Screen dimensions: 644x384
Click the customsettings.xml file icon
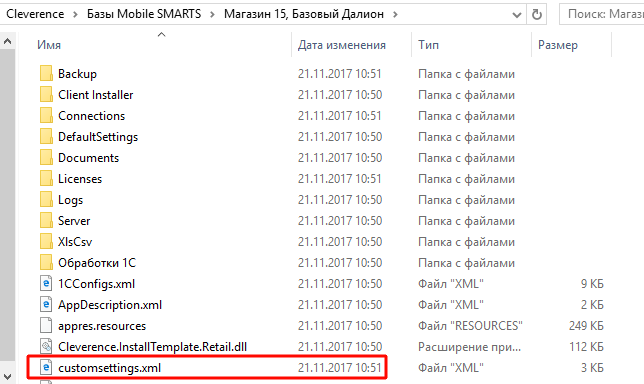46,367
